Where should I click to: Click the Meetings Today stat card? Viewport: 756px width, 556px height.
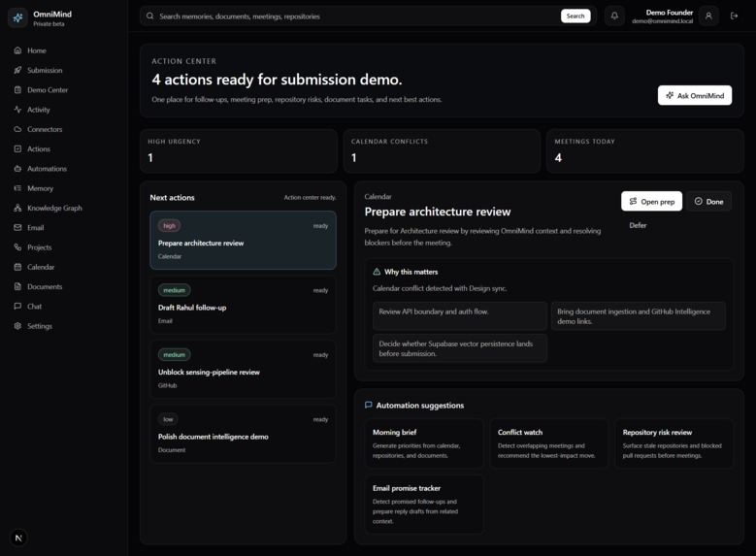click(x=645, y=151)
